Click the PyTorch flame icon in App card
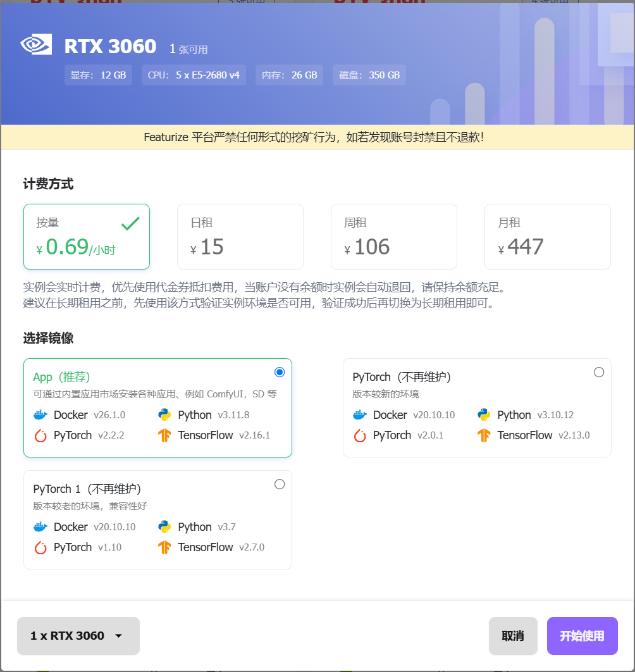The height and width of the screenshot is (672, 635). pyautogui.click(x=40, y=435)
